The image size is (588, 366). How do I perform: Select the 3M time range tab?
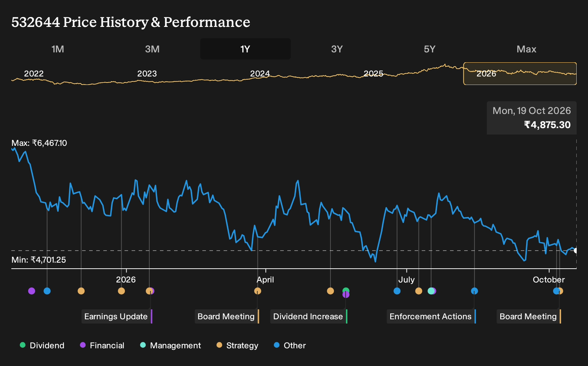152,49
